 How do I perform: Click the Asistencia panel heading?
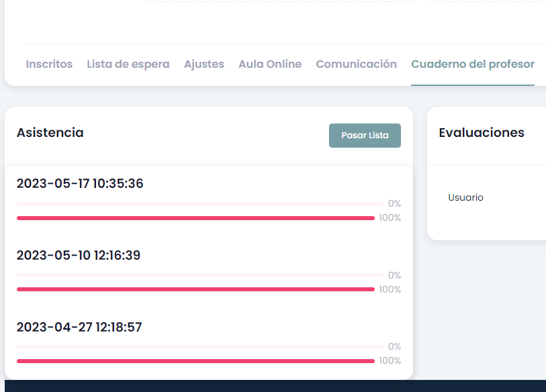coord(50,133)
